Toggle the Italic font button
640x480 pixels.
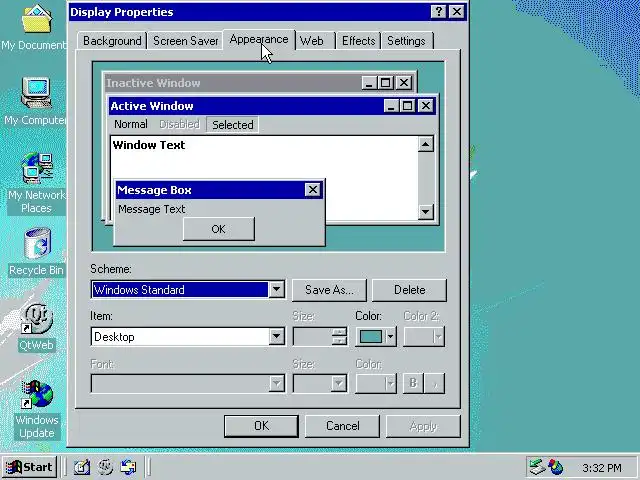coord(434,383)
